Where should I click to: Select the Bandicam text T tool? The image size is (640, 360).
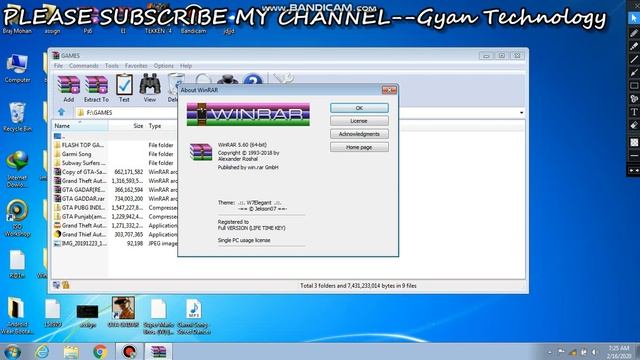tap(633, 112)
